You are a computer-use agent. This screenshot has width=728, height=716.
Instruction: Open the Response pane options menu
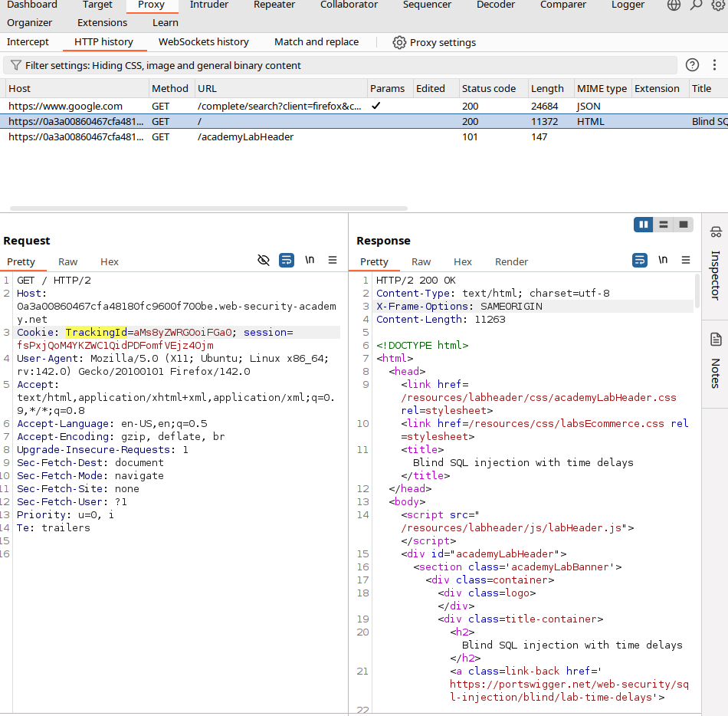pyautogui.click(x=686, y=260)
